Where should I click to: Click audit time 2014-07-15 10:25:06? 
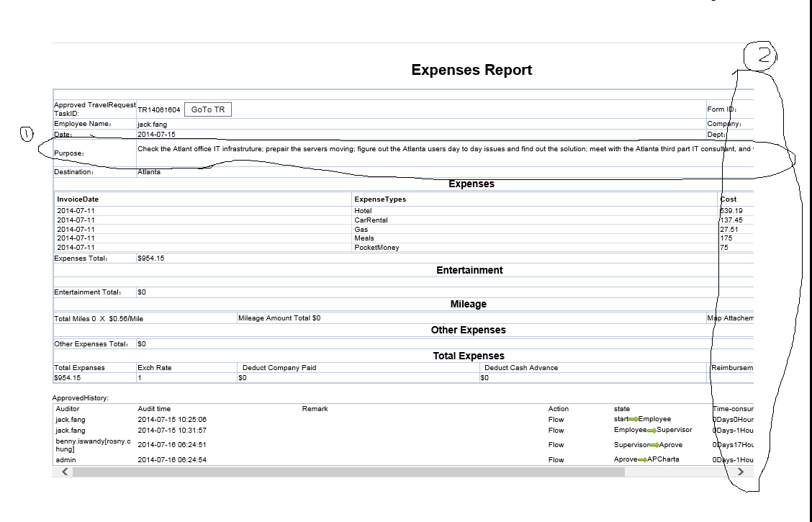click(x=172, y=420)
